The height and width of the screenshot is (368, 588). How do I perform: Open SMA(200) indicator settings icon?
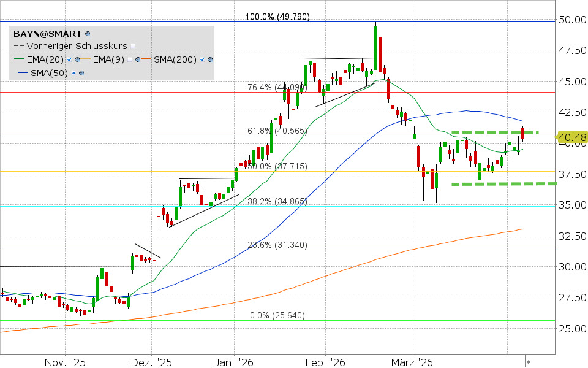point(211,59)
